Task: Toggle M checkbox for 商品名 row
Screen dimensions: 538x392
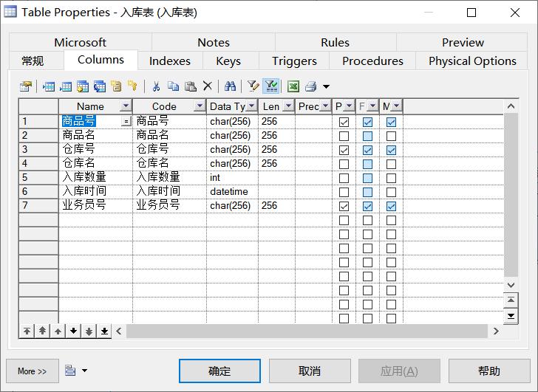Action: click(x=391, y=136)
